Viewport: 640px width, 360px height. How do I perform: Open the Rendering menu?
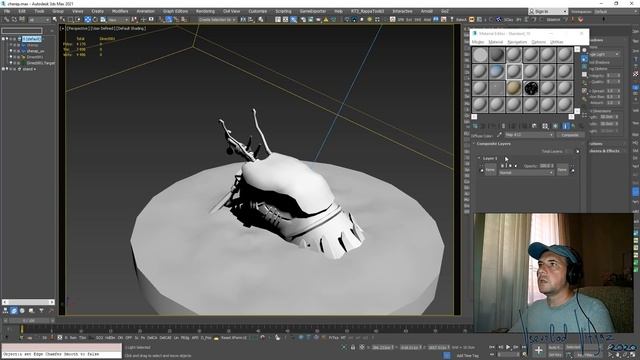coord(205,11)
